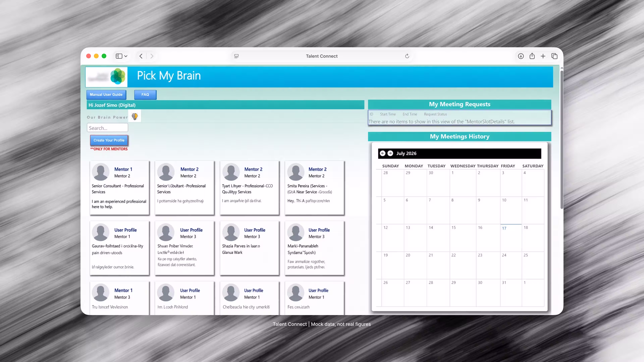Open User Profile link for Gaurav
This screenshot has height=362, width=644.
click(125, 230)
